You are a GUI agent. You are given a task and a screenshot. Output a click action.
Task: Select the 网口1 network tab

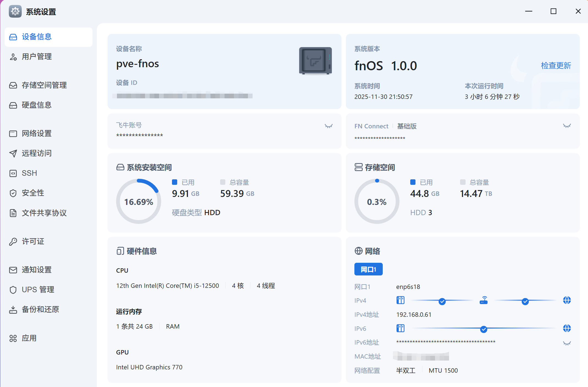(368, 269)
